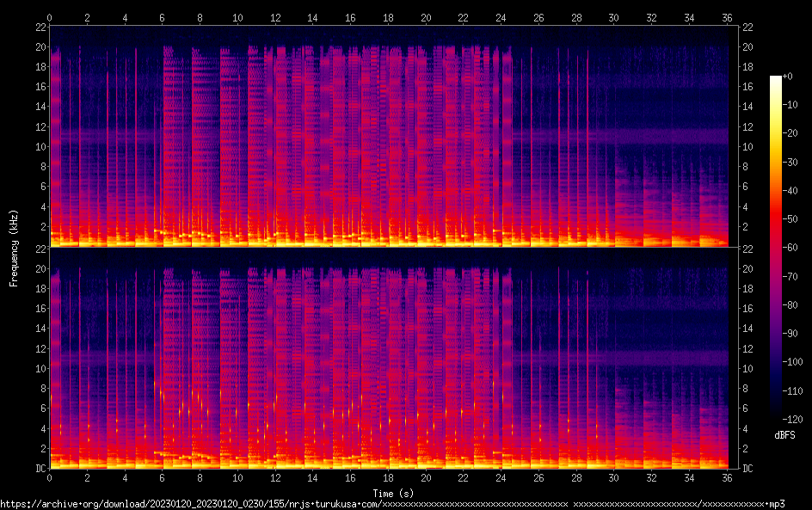Click the DC label at the bottom right
This screenshot has height=510, width=812.
pos(748,469)
